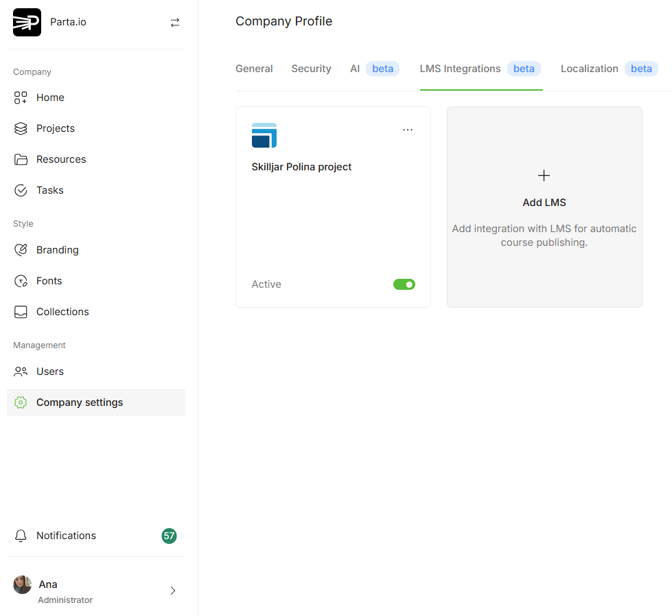The width and height of the screenshot is (672, 616).
Task: Open Collections in the sidebar
Action: coord(62,312)
